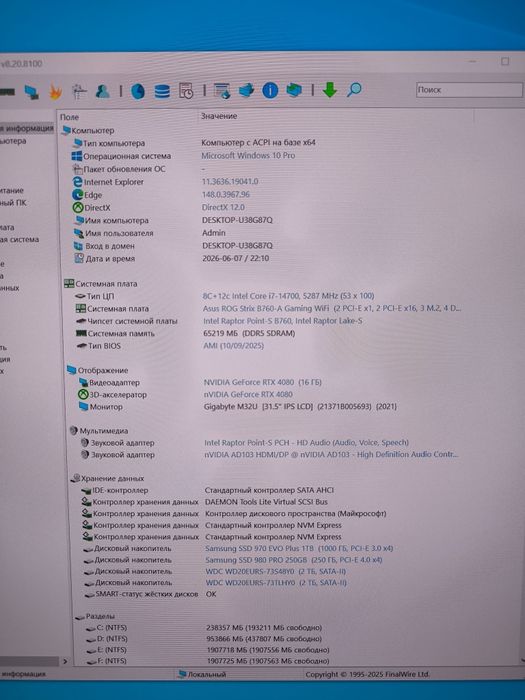Click the report with clock toolbar icon
Image resolution: width=525 pixels, height=700 pixels.
click(186, 91)
